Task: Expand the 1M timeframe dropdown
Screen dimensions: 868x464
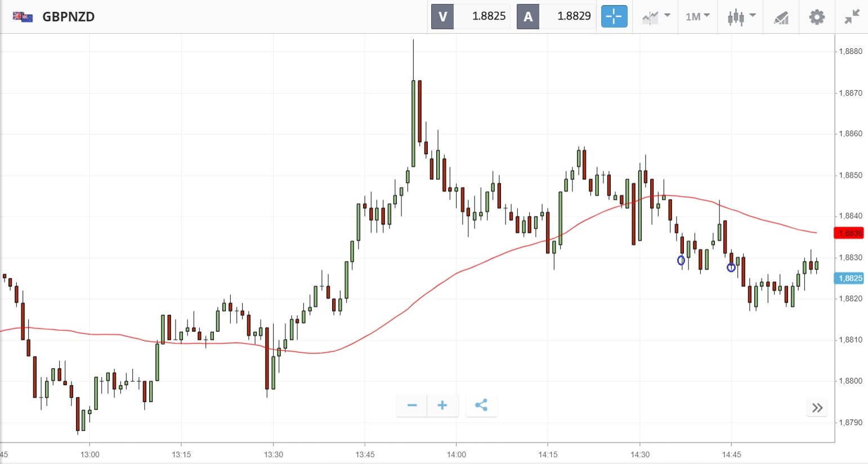Action: click(x=697, y=16)
